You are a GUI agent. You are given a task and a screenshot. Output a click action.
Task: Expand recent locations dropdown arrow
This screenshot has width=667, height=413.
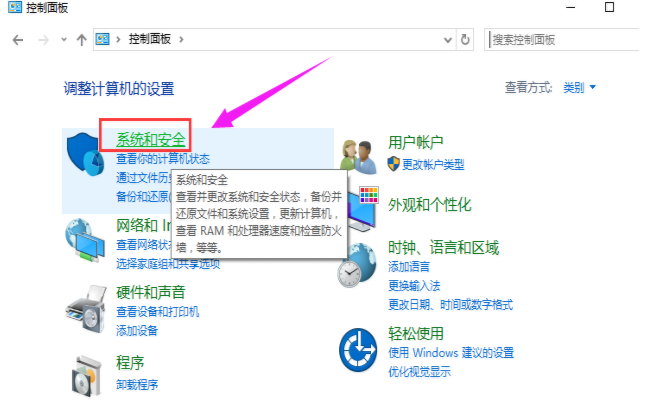(64, 40)
